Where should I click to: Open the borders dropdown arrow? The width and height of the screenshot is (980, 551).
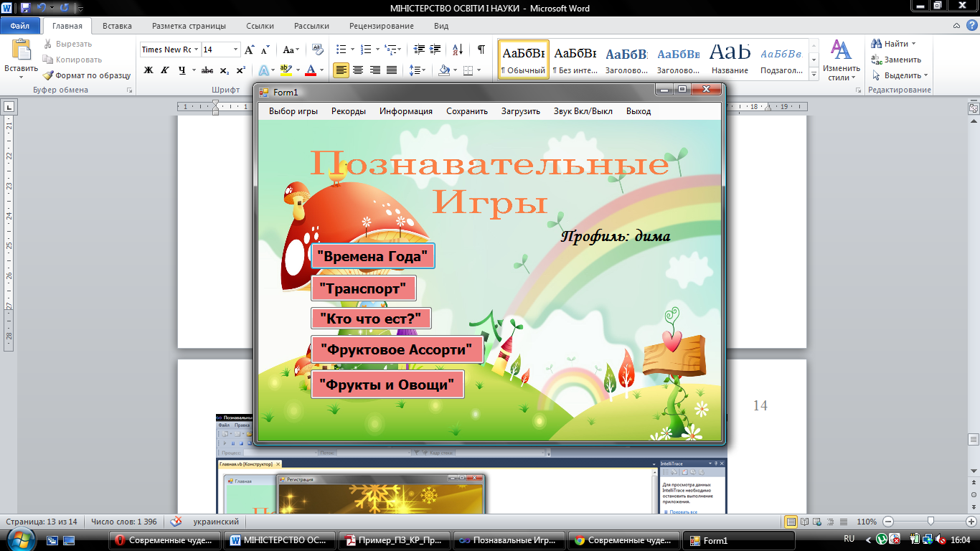[x=479, y=70]
